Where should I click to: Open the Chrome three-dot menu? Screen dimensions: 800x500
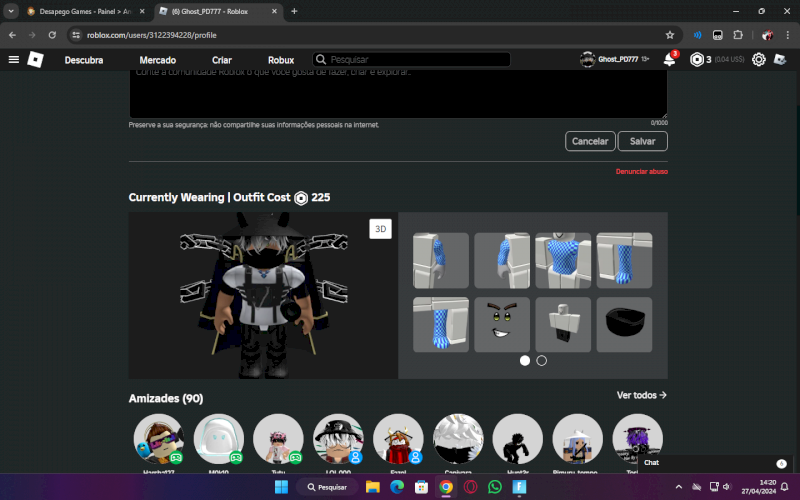pos(787,35)
